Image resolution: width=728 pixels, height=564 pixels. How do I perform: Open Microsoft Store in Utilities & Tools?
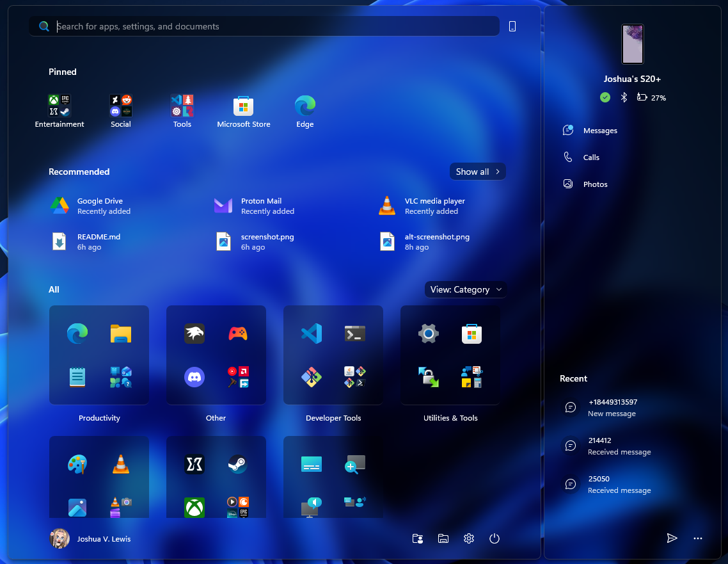coord(471,334)
